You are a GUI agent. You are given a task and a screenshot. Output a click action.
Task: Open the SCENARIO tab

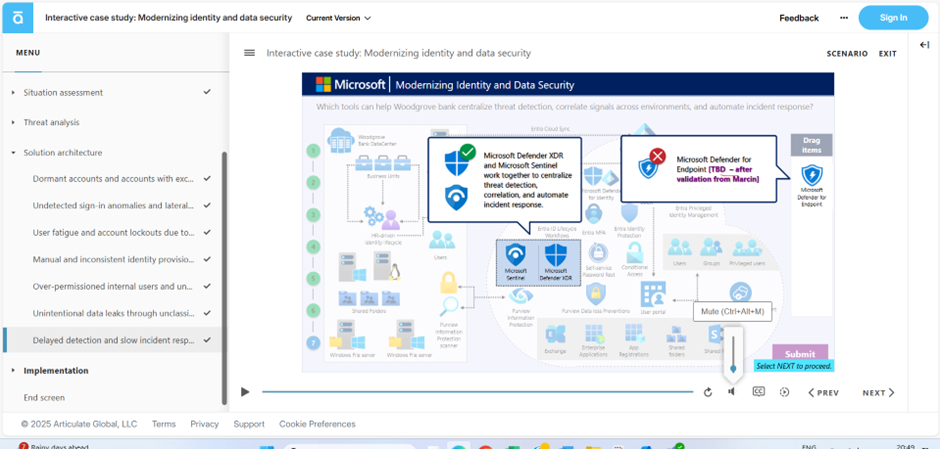pyautogui.click(x=847, y=53)
